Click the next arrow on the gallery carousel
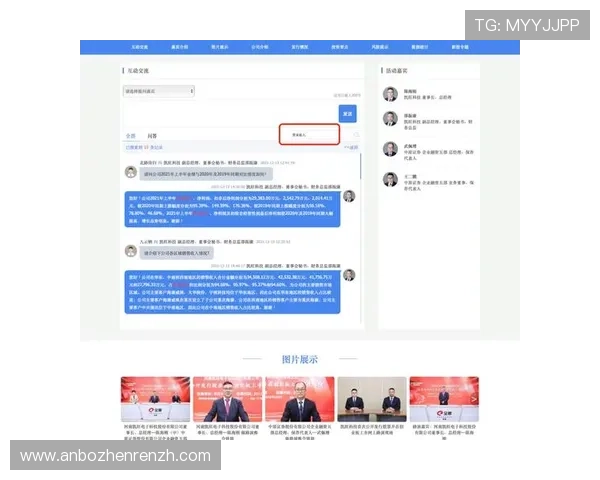This screenshot has width=600, height=480. click(474, 399)
